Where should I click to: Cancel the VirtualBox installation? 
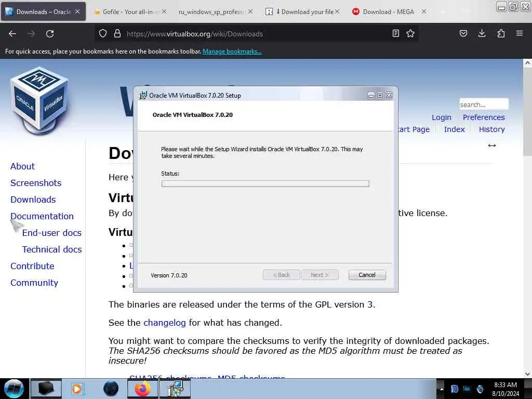[367, 275]
